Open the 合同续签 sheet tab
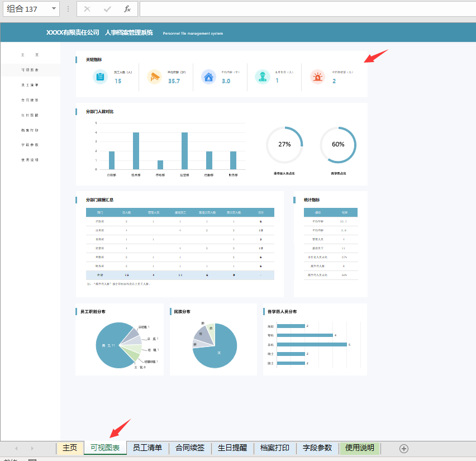 [190, 448]
